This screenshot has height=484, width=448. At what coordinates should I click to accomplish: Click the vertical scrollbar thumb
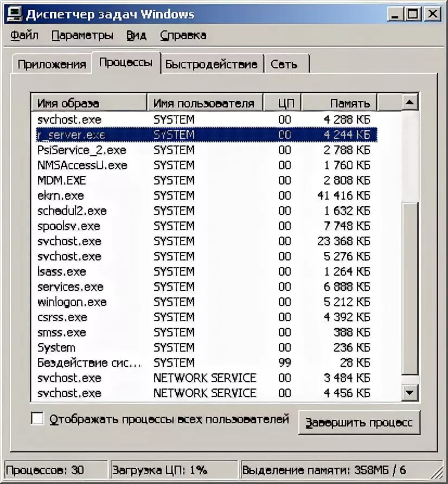pos(410,288)
